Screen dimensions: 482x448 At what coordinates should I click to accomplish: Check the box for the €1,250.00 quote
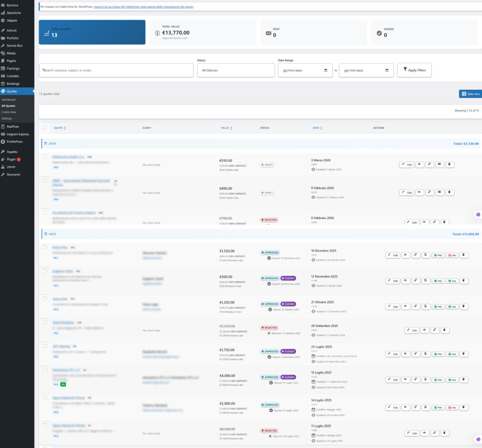click(x=45, y=299)
